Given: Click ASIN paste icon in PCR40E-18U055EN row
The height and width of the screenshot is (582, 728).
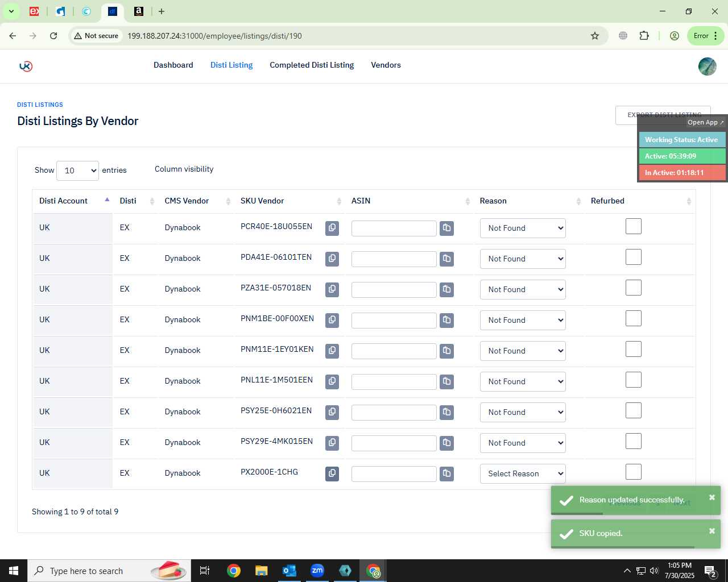Looking at the screenshot, I should tap(447, 228).
